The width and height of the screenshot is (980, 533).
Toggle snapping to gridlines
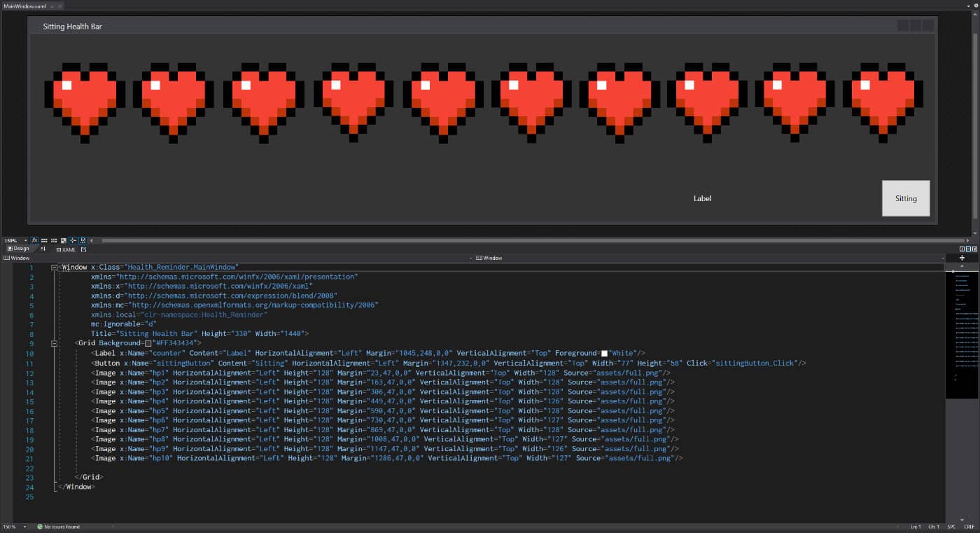coord(54,240)
